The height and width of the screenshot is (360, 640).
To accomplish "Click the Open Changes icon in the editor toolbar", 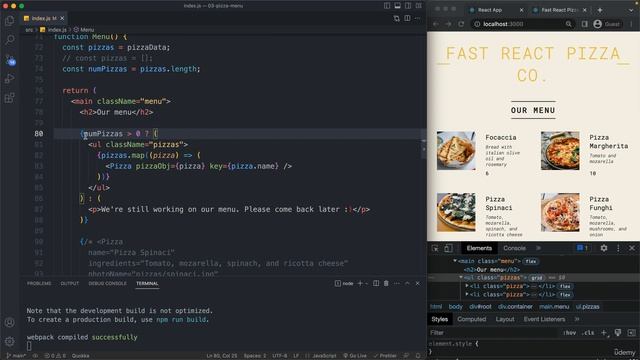I will click(396, 18).
